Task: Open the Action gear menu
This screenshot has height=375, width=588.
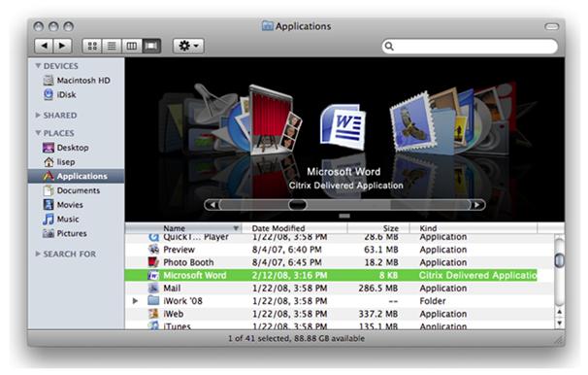Action: pos(188,46)
